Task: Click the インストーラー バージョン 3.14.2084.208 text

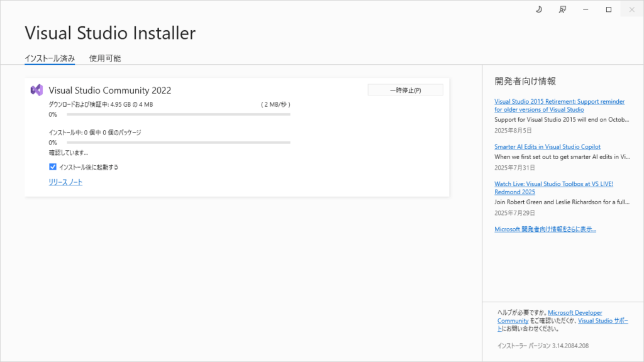Action: (x=543, y=346)
